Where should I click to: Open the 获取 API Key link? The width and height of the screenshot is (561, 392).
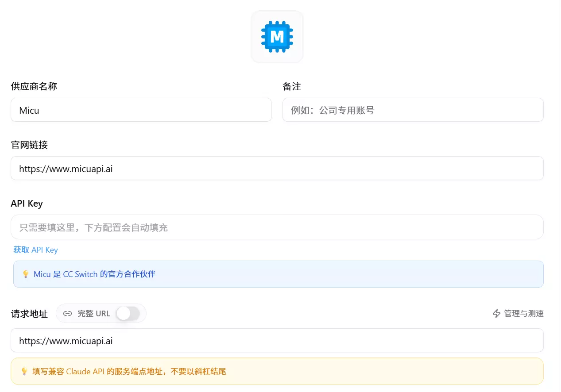[35, 250]
